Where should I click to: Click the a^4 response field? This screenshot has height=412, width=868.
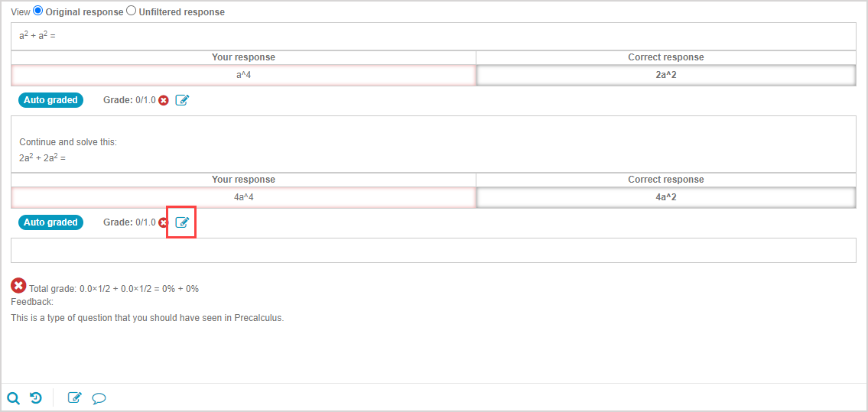click(243, 75)
